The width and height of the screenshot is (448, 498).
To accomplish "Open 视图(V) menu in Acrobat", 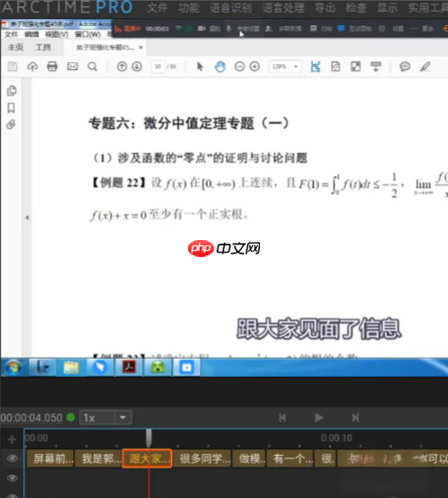I will click(x=57, y=34).
